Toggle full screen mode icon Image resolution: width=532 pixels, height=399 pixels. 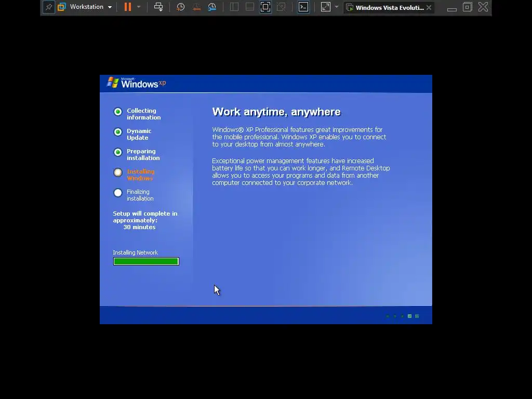pos(265,7)
